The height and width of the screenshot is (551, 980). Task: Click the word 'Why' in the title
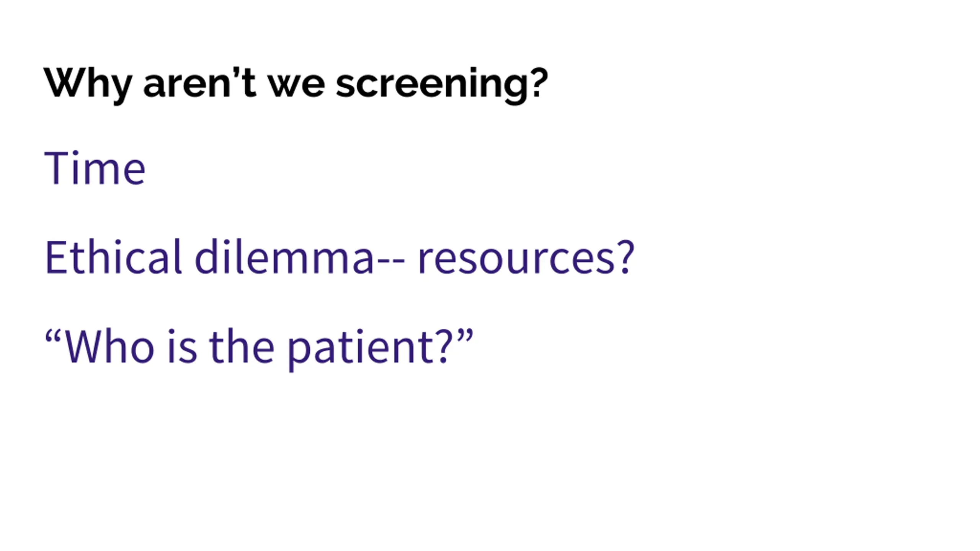pyautogui.click(x=88, y=84)
